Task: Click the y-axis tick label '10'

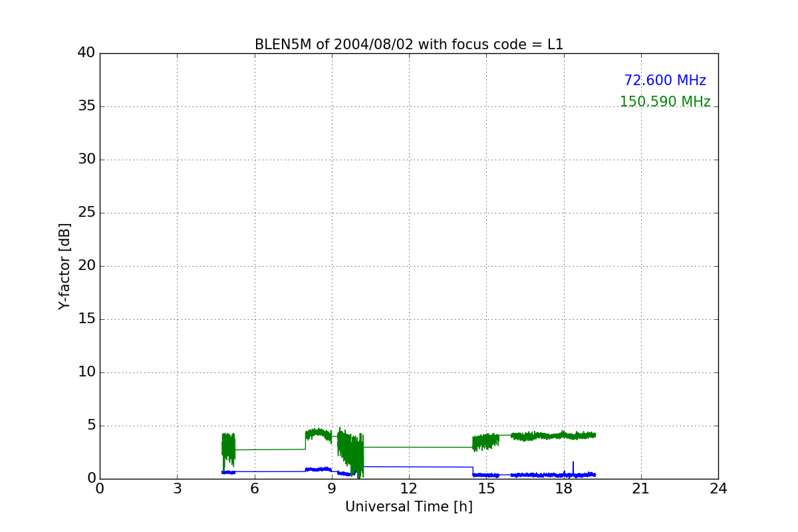Action: pos(86,372)
